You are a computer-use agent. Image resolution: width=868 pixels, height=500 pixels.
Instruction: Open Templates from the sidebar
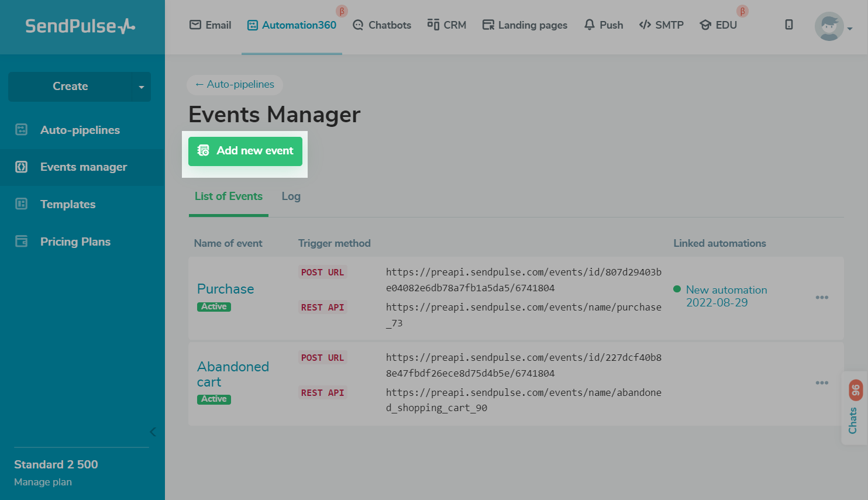(68, 204)
